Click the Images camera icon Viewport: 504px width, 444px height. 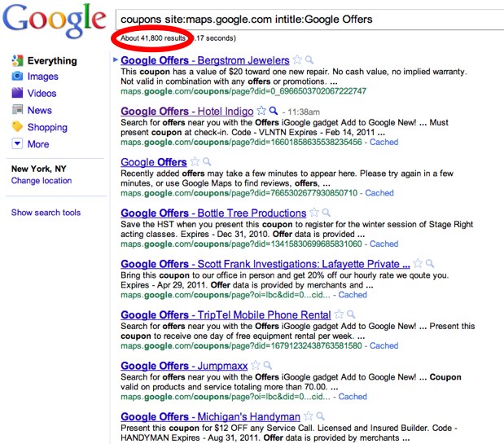click(17, 77)
